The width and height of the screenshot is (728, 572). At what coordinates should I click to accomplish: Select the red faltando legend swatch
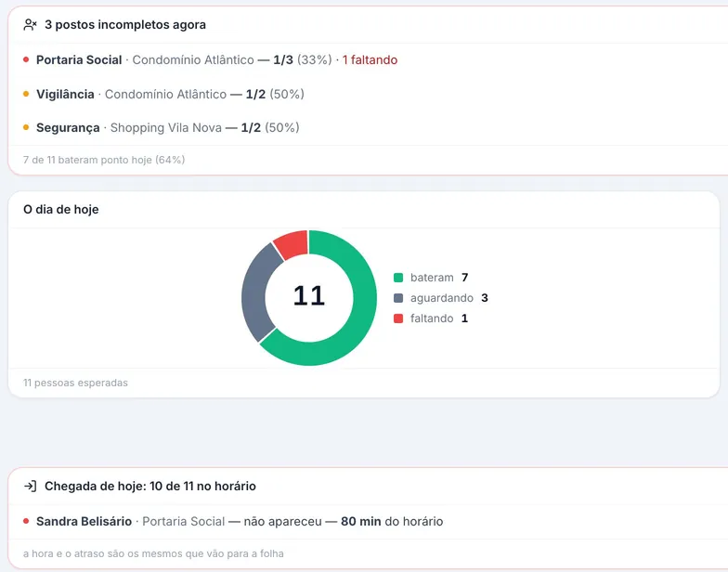point(398,318)
